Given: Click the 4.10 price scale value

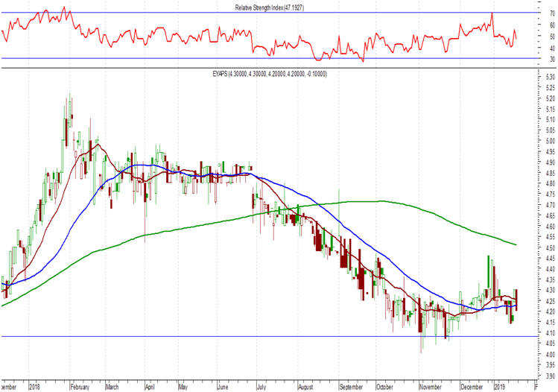Looking at the screenshot, I should pyautogui.click(x=550, y=333).
